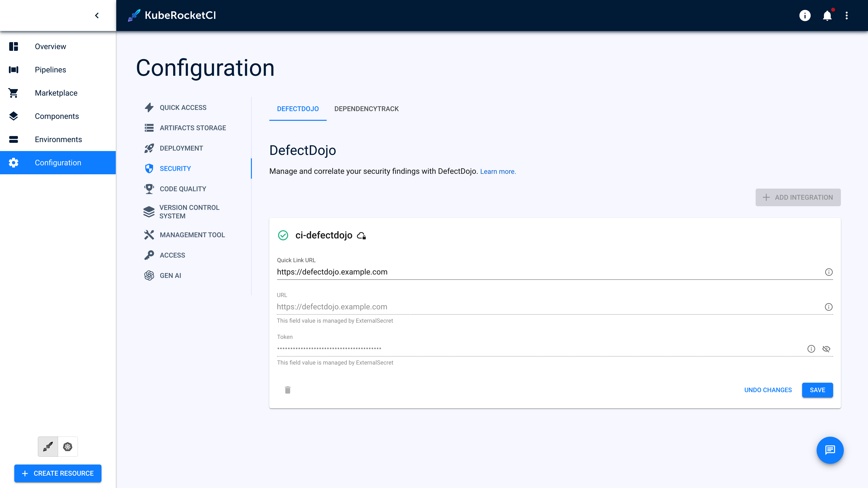
Task: Open the Management Tool settings
Action: pyautogui.click(x=192, y=234)
